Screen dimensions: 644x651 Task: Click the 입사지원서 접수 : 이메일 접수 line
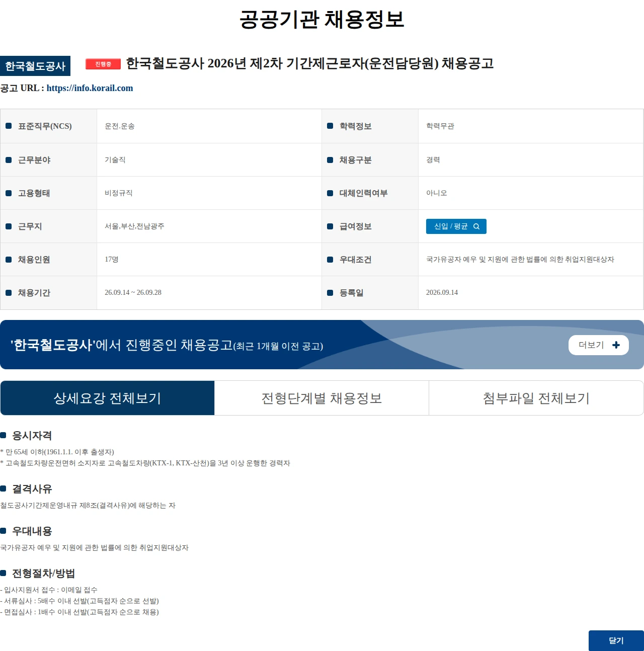point(49,590)
